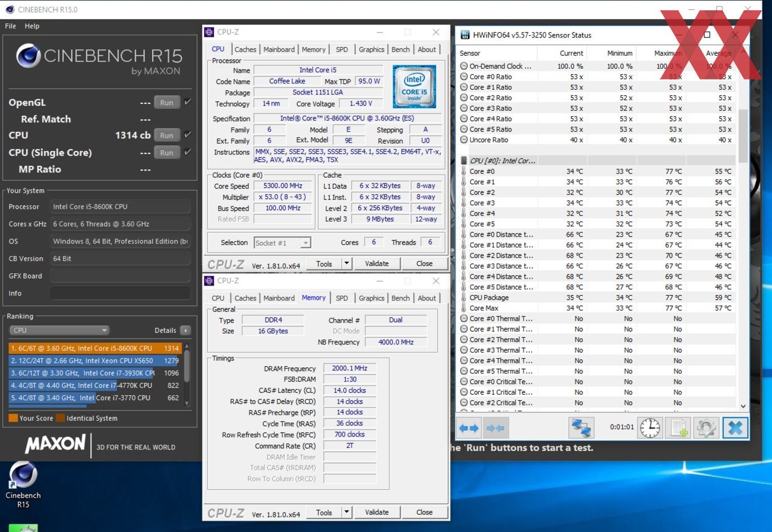The width and height of the screenshot is (772, 532).
Task: Click CPU [#0] sensor group chip icon
Action: (x=464, y=161)
